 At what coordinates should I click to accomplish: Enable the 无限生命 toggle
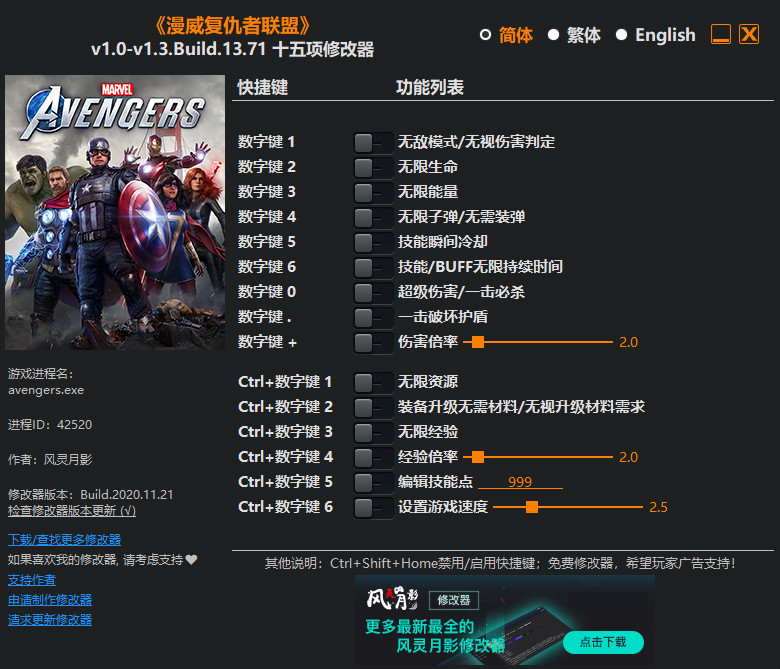click(373, 168)
